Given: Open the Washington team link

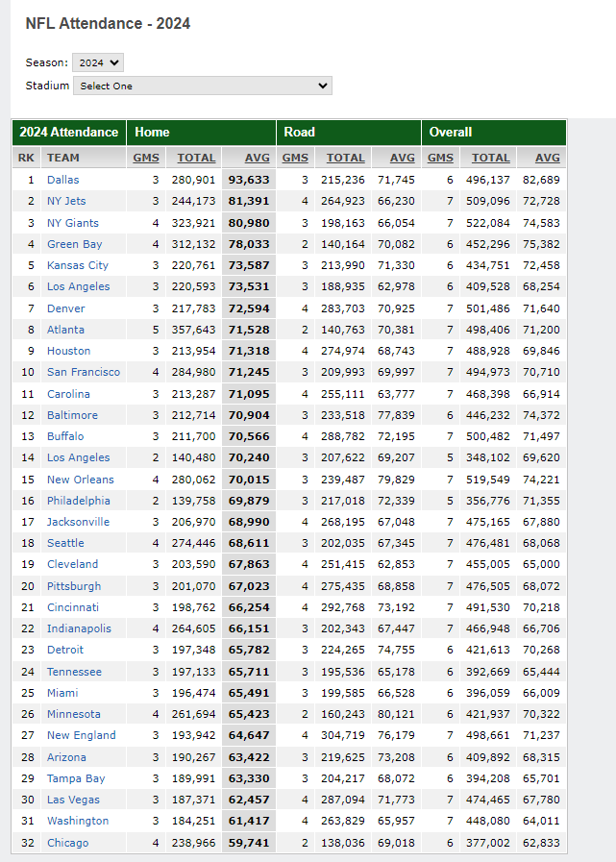Looking at the screenshot, I should pos(78,821).
